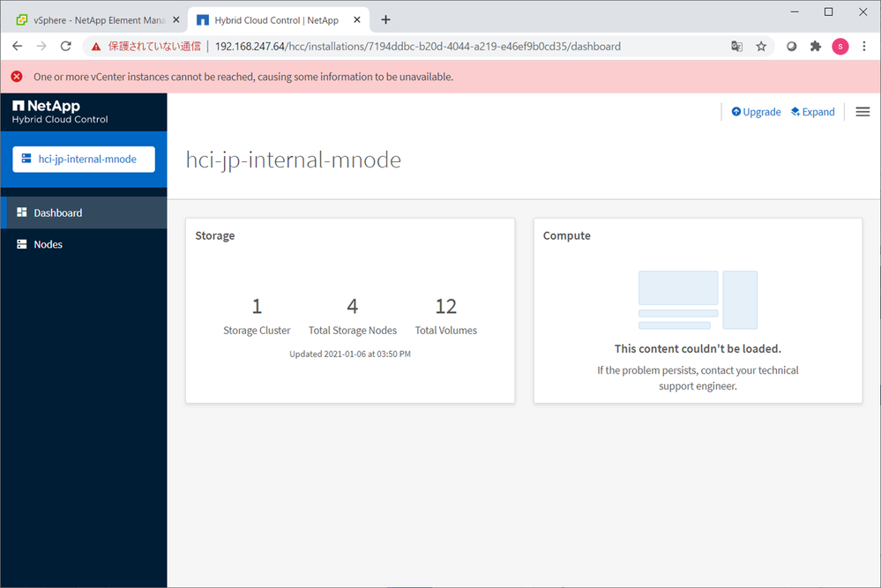Click the Storage Cluster count 1
The width and height of the screenshot is (881, 588).
(257, 306)
